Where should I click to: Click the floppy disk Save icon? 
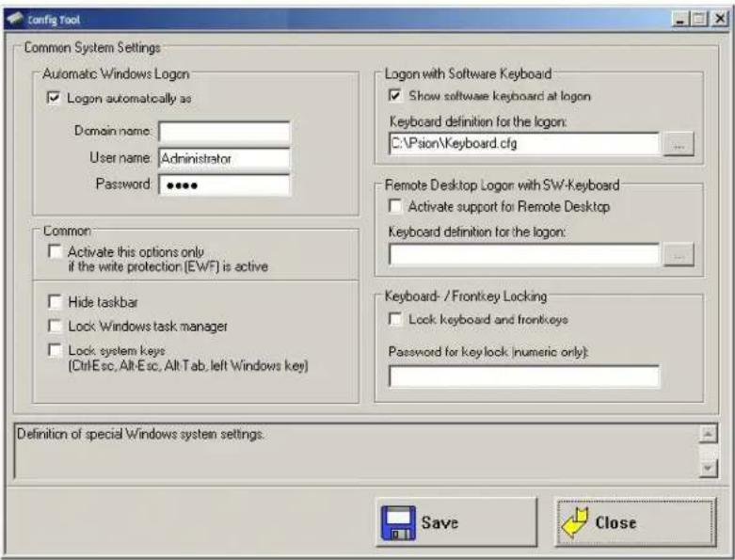click(398, 523)
